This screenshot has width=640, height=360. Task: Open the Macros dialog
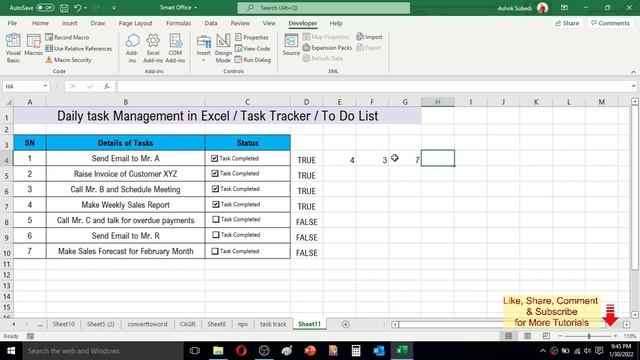pyautogui.click(x=33, y=45)
